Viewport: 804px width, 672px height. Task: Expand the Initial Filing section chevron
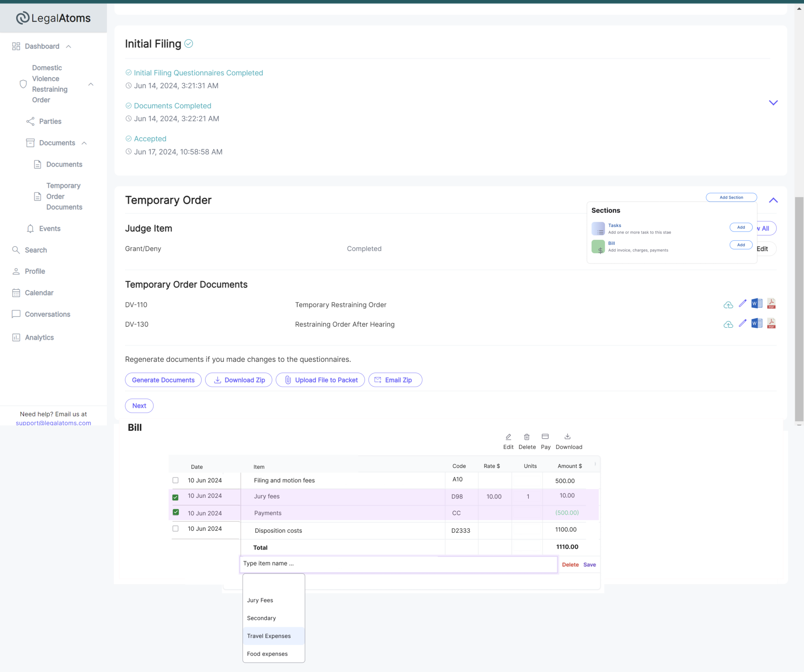[773, 103]
